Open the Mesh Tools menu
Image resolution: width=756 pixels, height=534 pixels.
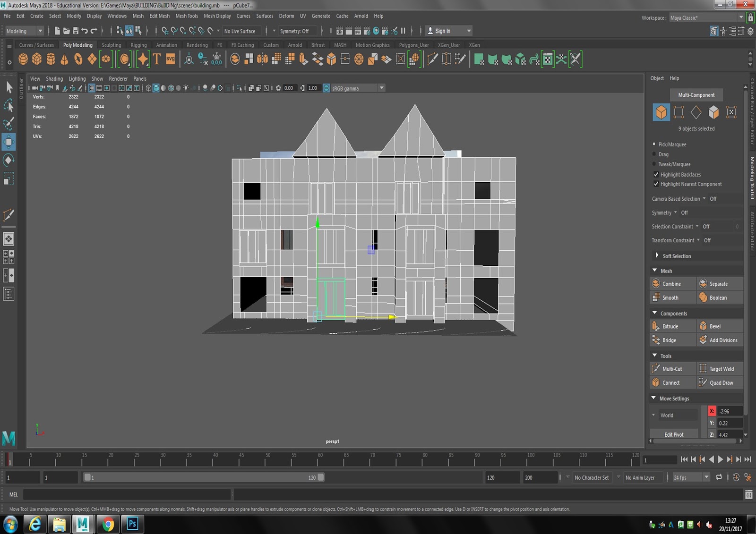pyautogui.click(x=187, y=16)
